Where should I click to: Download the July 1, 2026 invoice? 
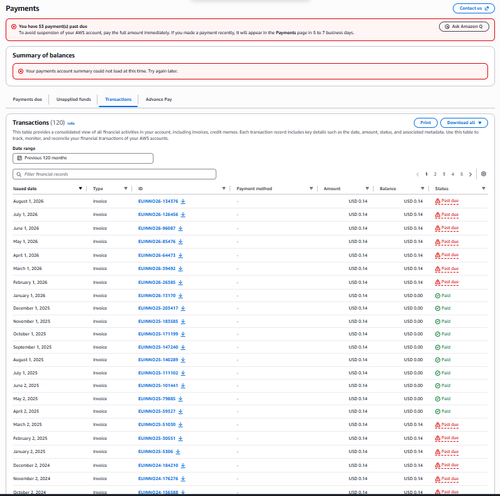point(183,215)
